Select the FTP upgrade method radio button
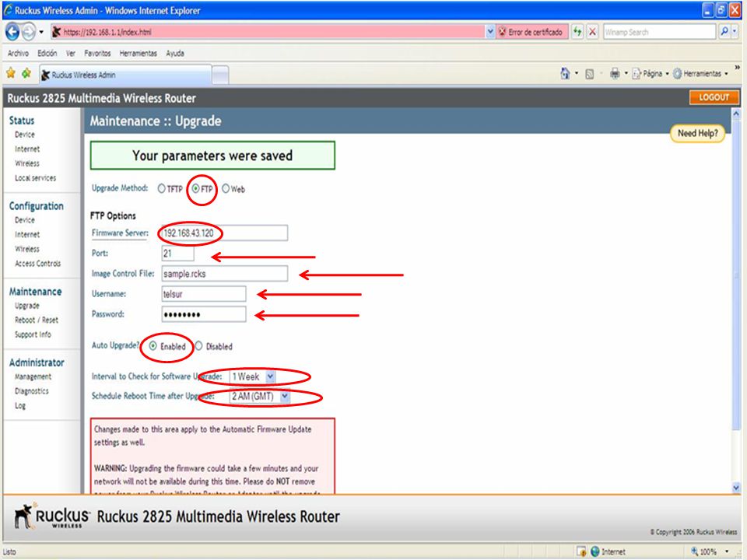 pos(196,188)
